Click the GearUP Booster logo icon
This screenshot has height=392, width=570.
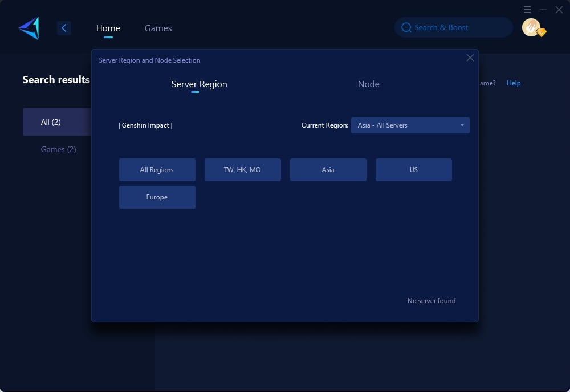click(29, 28)
